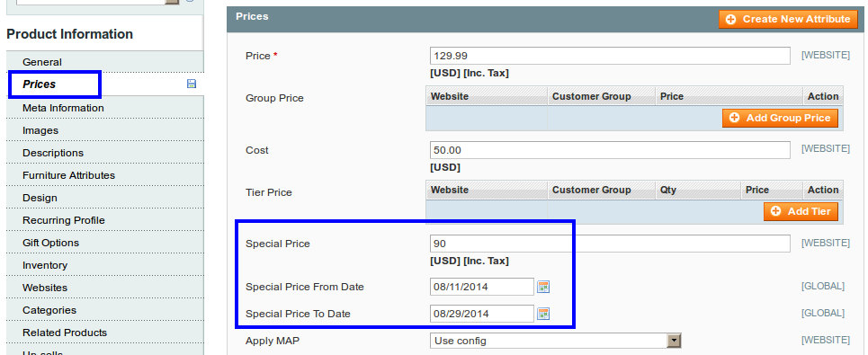The width and height of the screenshot is (868, 355).
Task: Click the Add Tier button
Action: click(801, 211)
